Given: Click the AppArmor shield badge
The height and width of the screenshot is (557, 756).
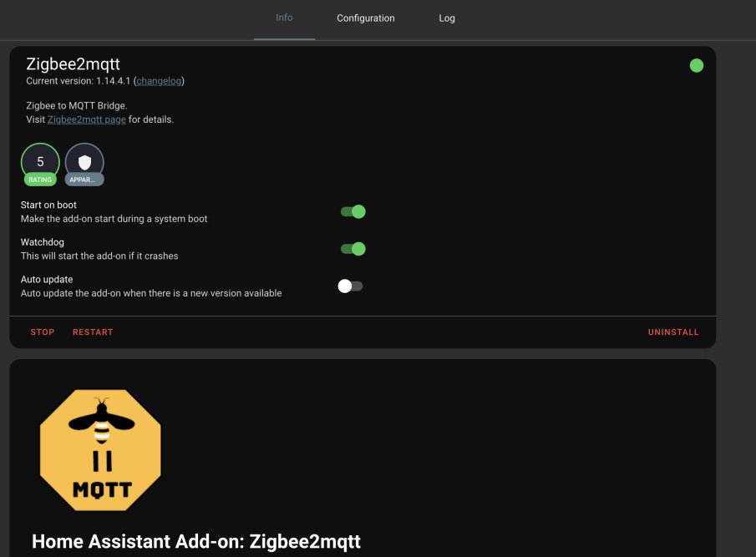Looking at the screenshot, I should click(84, 165).
